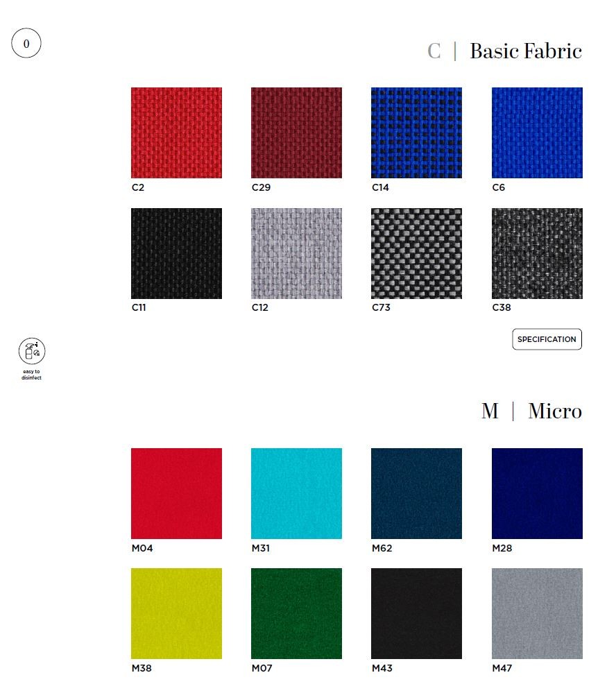
Task: Click the circled 0 counter icon
Action: coord(26,43)
